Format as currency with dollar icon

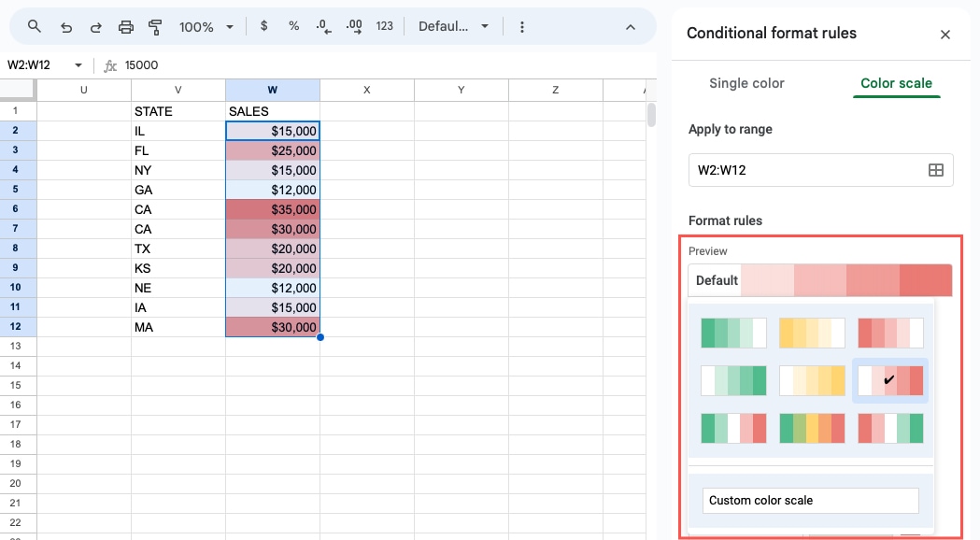[263, 26]
